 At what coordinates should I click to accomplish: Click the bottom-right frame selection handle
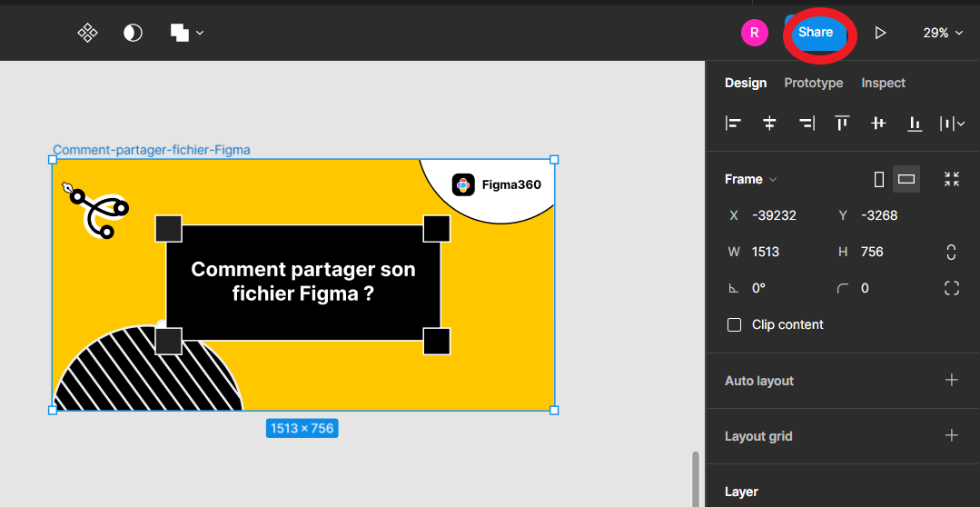pos(554,410)
